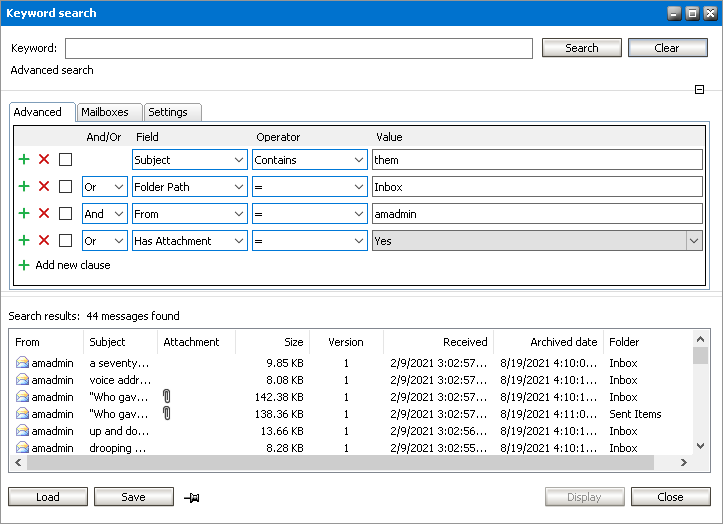The height and width of the screenshot is (524, 723).
Task: Click green plus icon on Subject row
Action: click(24, 159)
